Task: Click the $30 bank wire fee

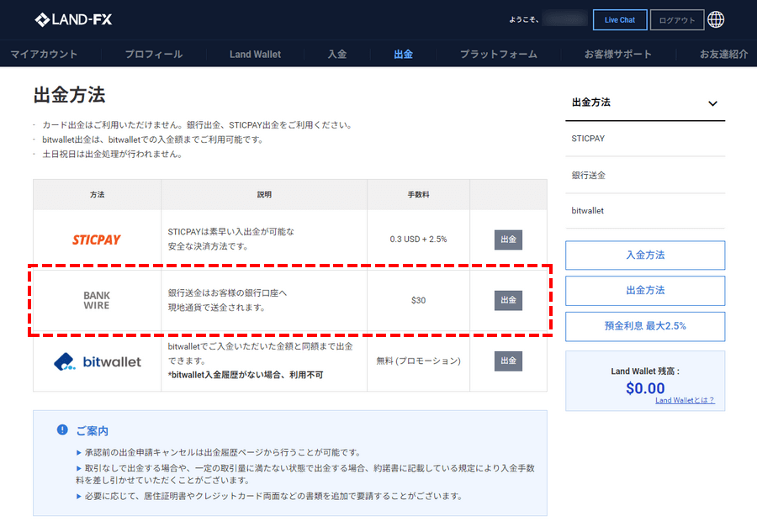Action: click(418, 301)
